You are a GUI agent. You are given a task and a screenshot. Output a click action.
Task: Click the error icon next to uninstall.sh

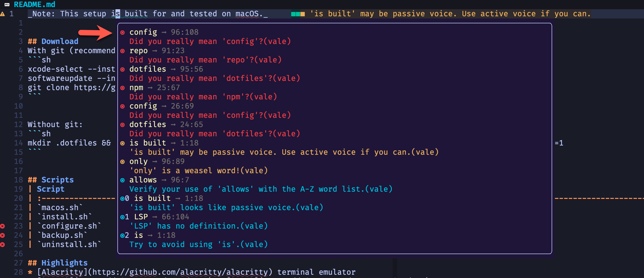coord(3,244)
